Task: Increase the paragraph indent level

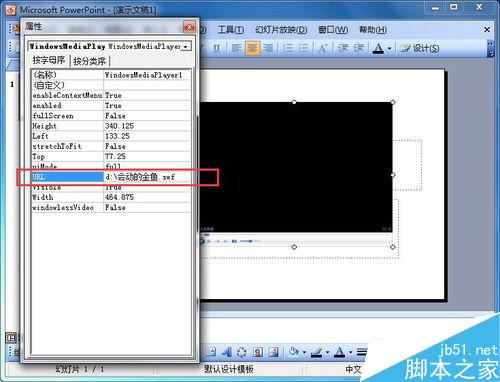Action: point(359,48)
